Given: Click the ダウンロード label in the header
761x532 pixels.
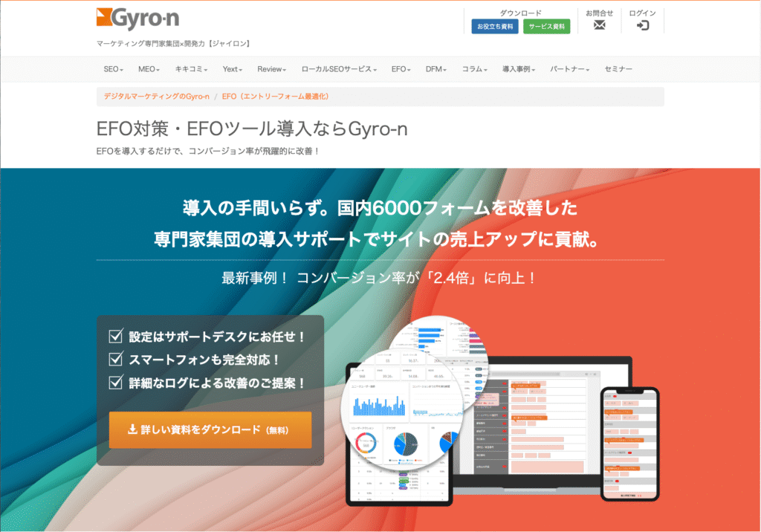Looking at the screenshot, I should pos(521,13).
